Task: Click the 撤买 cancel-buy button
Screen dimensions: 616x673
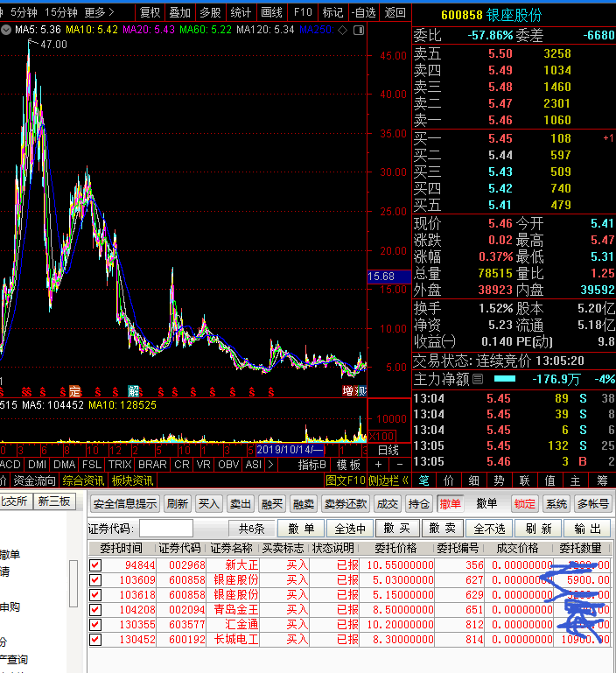Action: 397,529
